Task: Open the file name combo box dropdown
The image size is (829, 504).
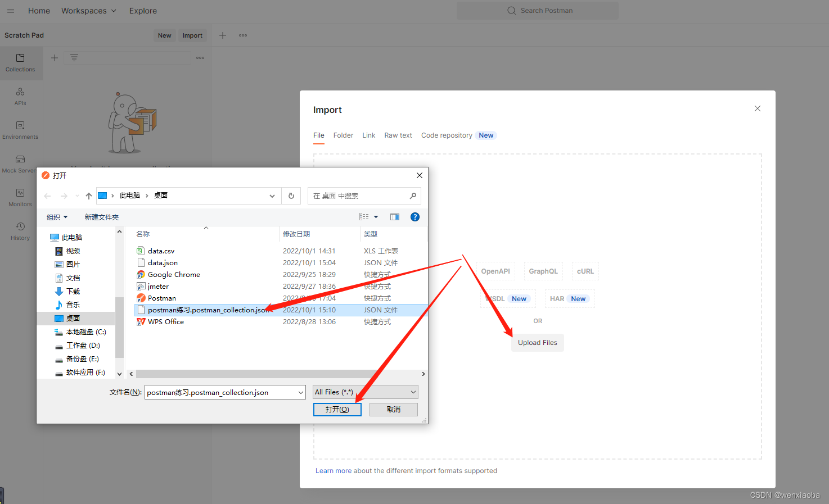Action: pos(301,392)
